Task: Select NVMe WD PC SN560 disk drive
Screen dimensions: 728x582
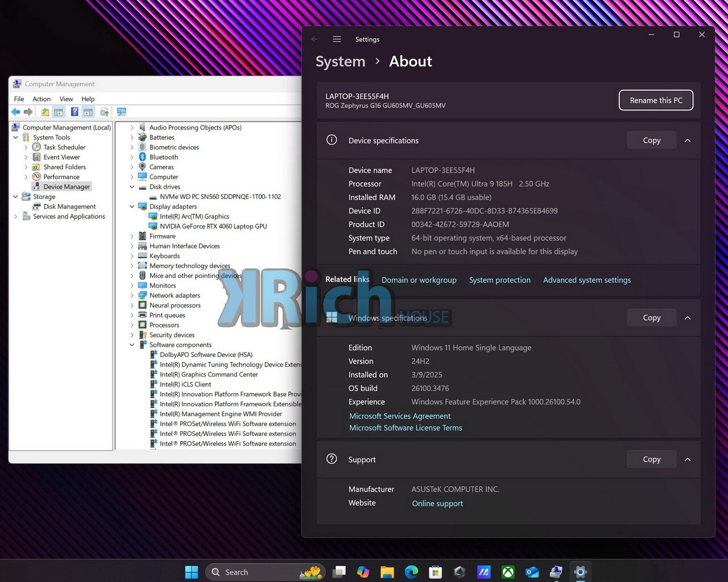Action: click(x=220, y=197)
